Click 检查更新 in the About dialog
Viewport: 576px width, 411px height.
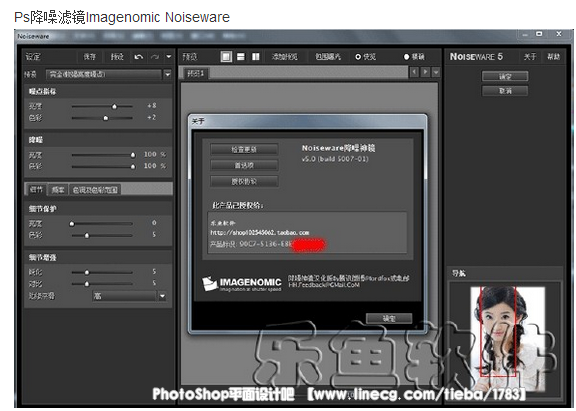coord(244,149)
